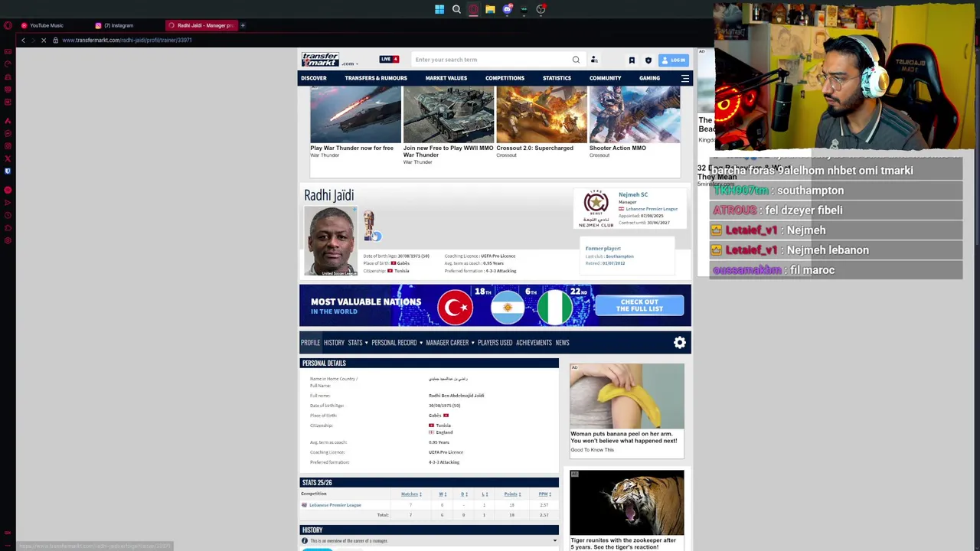Viewport: 980px width, 551px height.
Task: Switch to the YouTube Music tab
Action: click(46, 25)
